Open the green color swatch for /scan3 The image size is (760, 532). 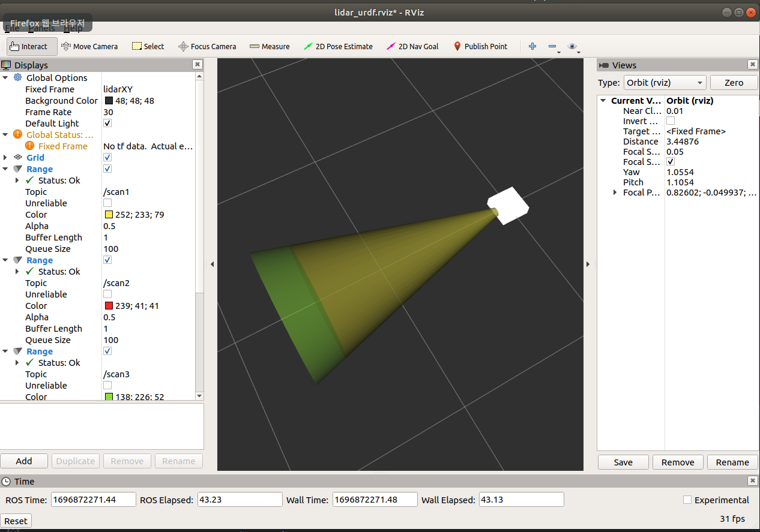coord(109,396)
